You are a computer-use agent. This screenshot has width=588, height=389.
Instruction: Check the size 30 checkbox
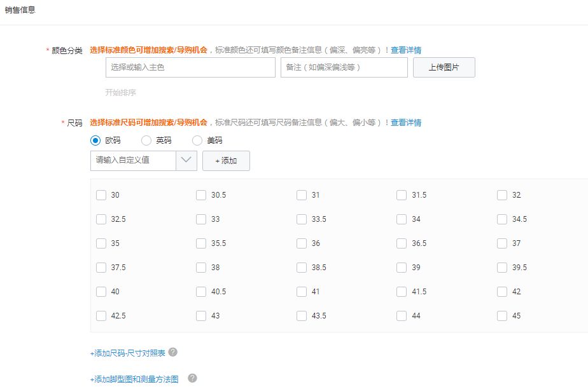pyautogui.click(x=101, y=194)
